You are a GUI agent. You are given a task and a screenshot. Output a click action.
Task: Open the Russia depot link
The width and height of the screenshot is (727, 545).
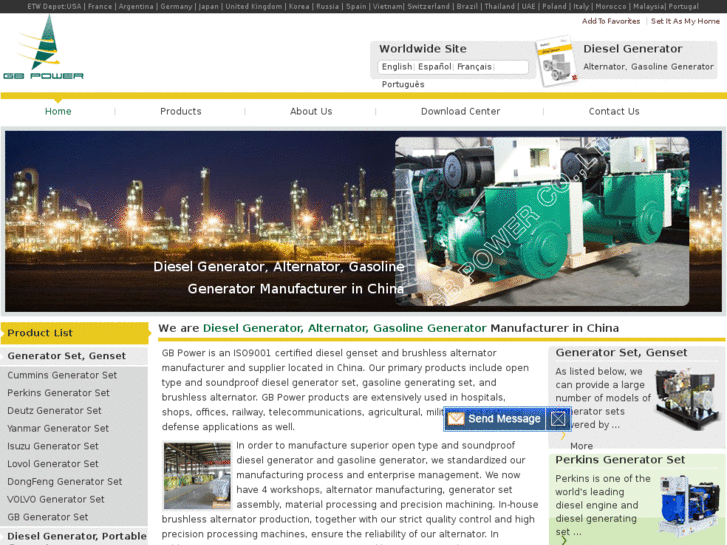[x=327, y=6]
